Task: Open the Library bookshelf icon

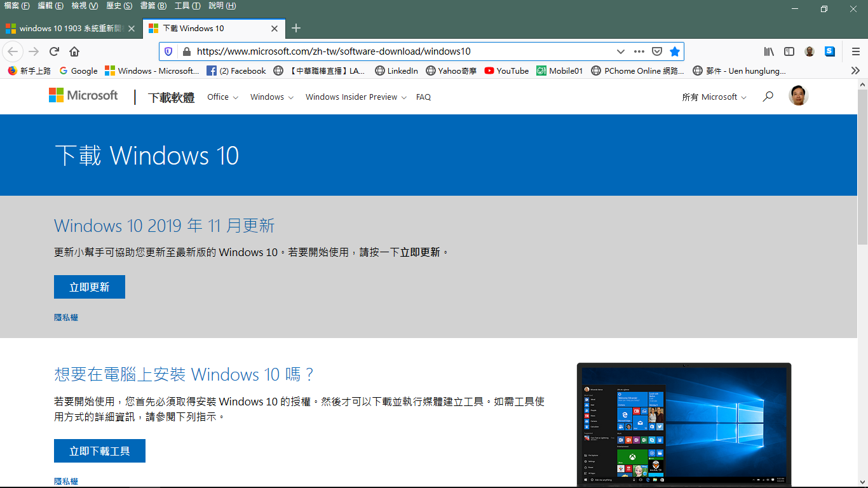Action: click(x=769, y=51)
